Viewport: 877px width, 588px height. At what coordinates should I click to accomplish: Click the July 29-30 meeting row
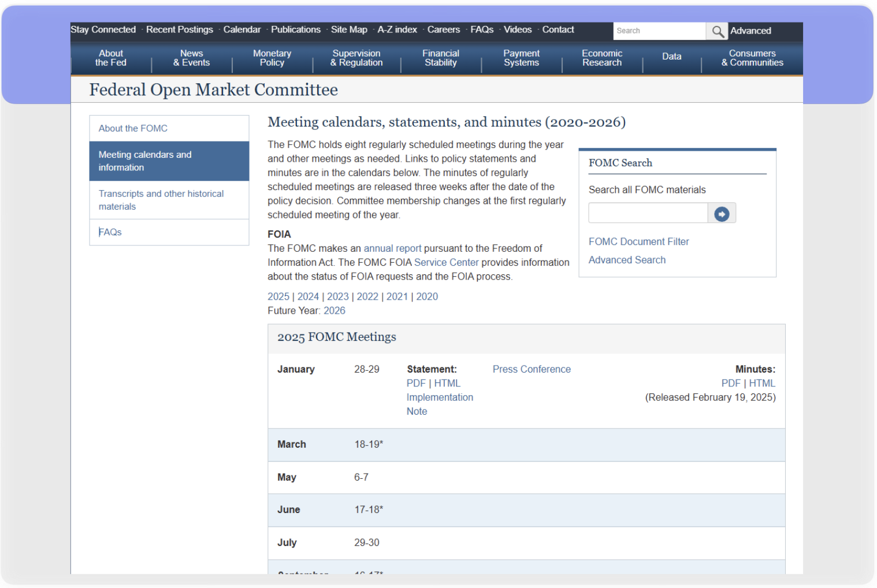pos(526,543)
